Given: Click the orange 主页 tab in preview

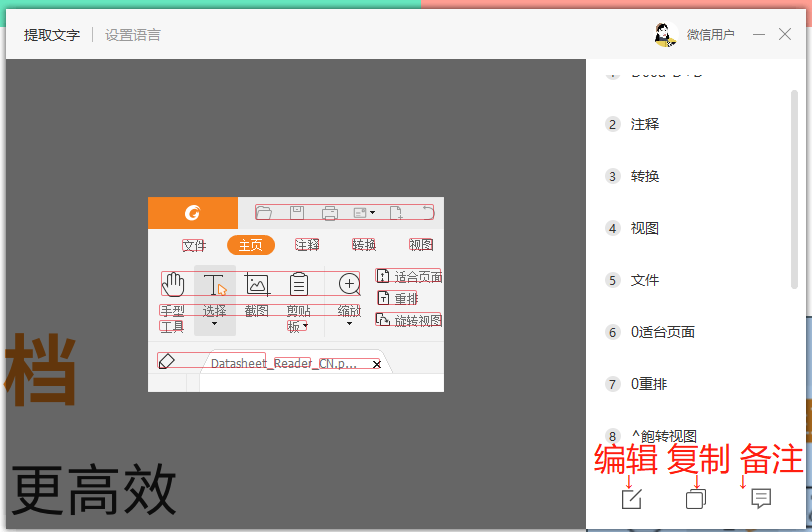Looking at the screenshot, I should click(251, 245).
